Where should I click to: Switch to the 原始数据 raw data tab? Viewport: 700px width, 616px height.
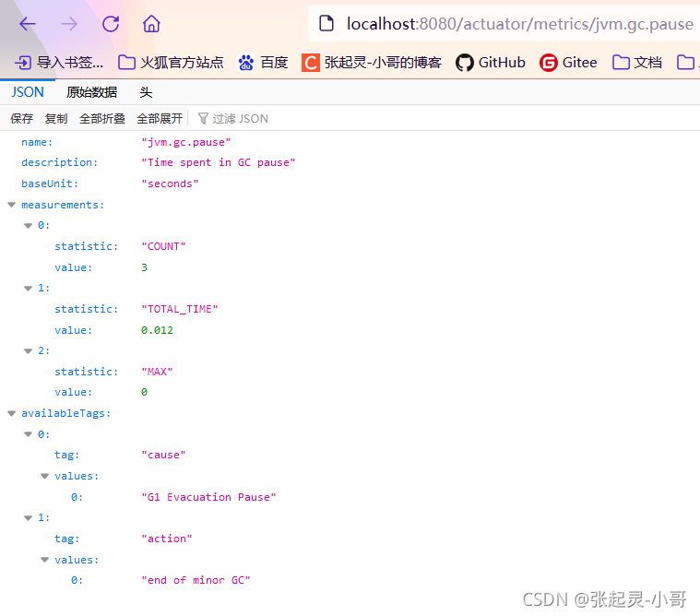91,92
